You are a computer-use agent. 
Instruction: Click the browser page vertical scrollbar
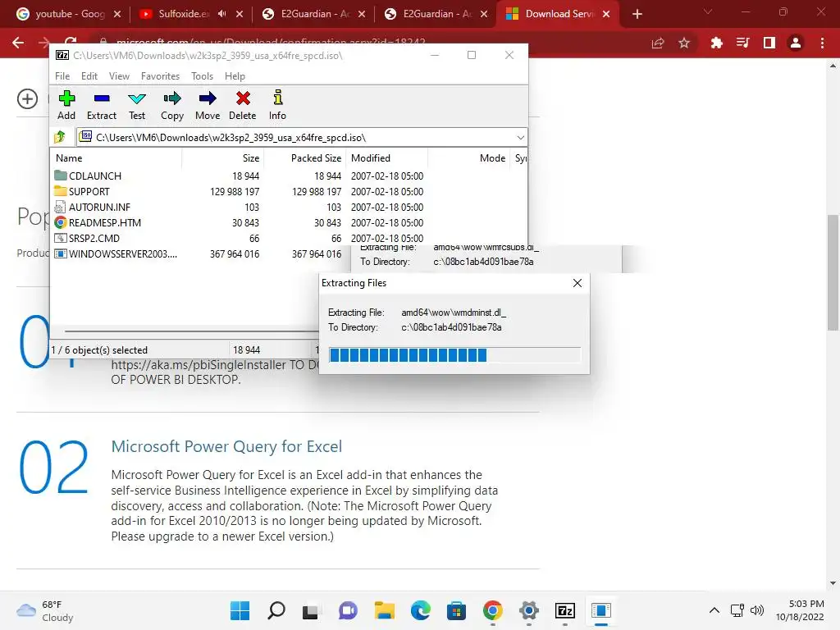[833, 273]
